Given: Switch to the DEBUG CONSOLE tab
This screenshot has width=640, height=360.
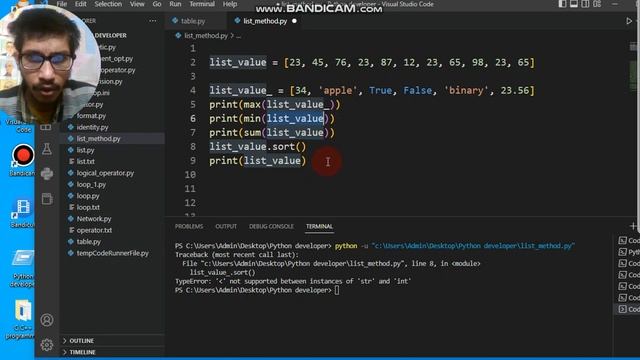Looking at the screenshot, I should 271,227.
